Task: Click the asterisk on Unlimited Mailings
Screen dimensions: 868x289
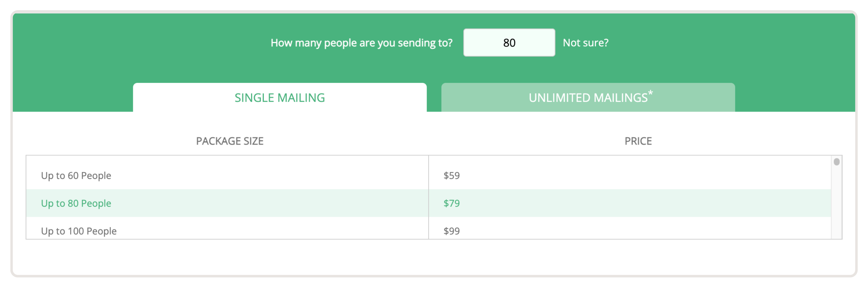Action: click(x=650, y=93)
